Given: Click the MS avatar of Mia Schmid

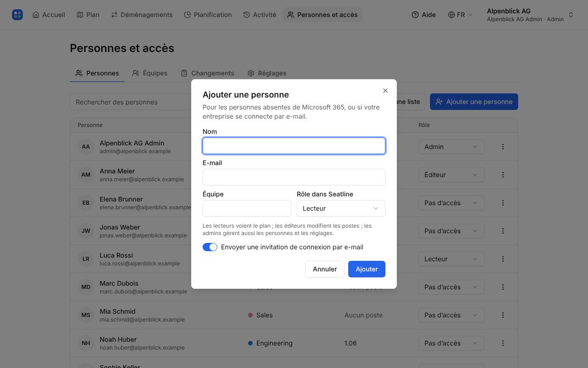Looking at the screenshot, I should (86, 315).
